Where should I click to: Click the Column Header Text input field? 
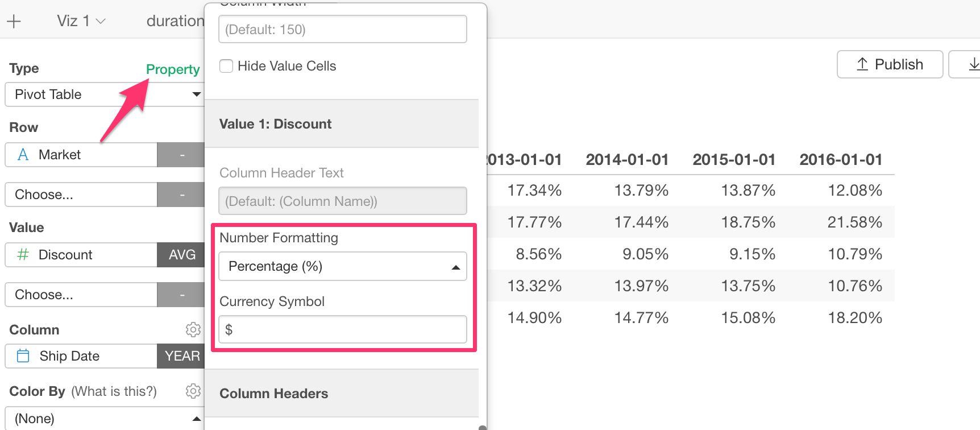point(343,201)
